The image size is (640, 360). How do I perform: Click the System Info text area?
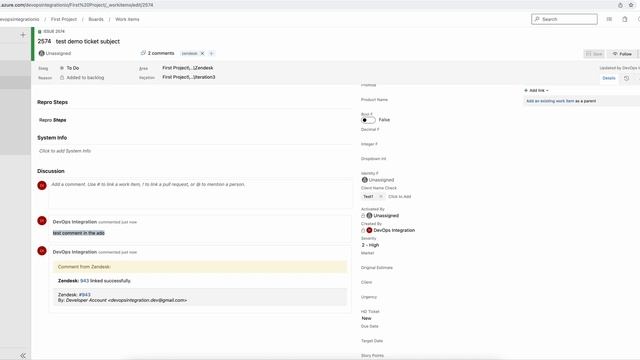(x=195, y=151)
